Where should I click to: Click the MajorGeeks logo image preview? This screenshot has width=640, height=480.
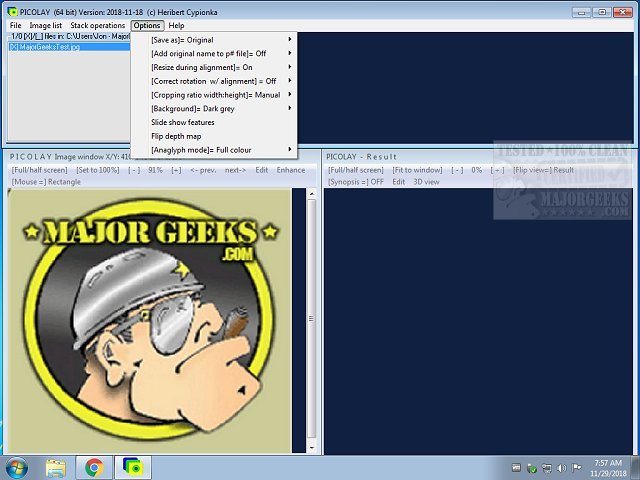pos(150,321)
